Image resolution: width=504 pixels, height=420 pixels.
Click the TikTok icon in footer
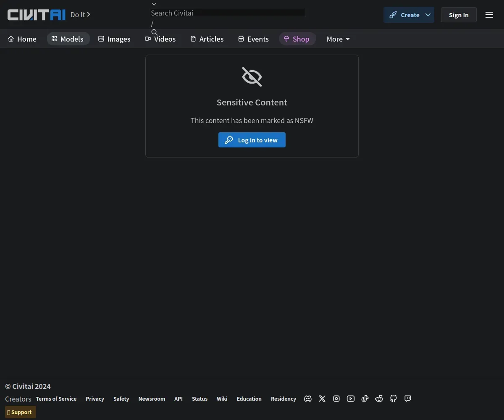(x=365, y=399)
